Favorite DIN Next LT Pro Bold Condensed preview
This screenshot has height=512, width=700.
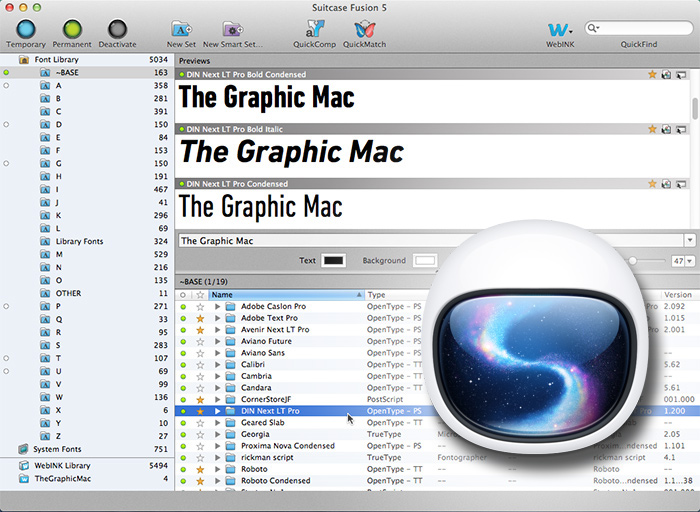click(652, 75)
